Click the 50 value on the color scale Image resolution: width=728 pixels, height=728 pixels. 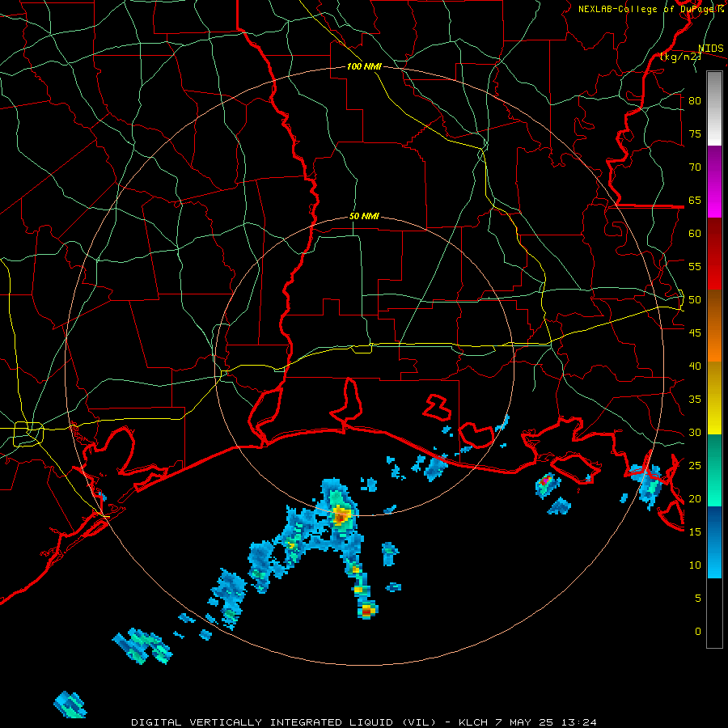pos(695,300)
